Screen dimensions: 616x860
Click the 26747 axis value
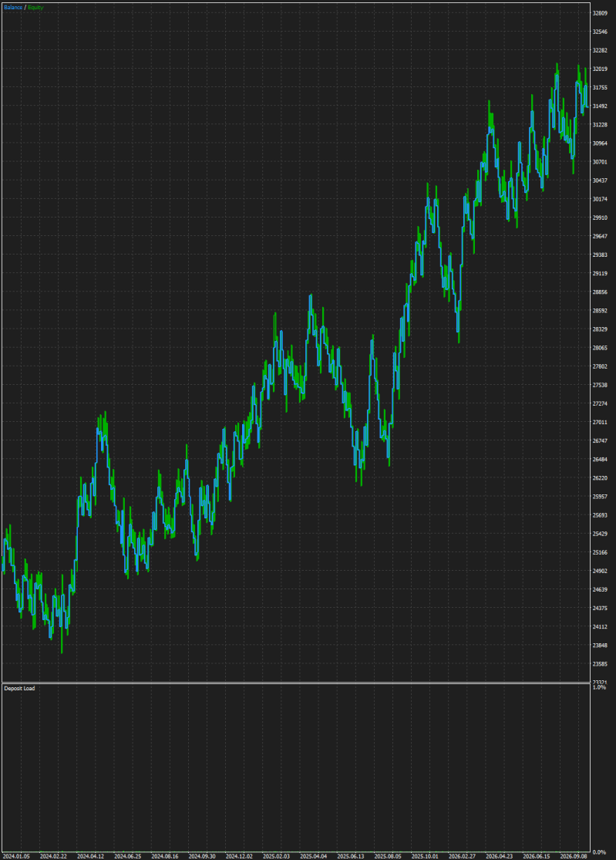point(600,441)
